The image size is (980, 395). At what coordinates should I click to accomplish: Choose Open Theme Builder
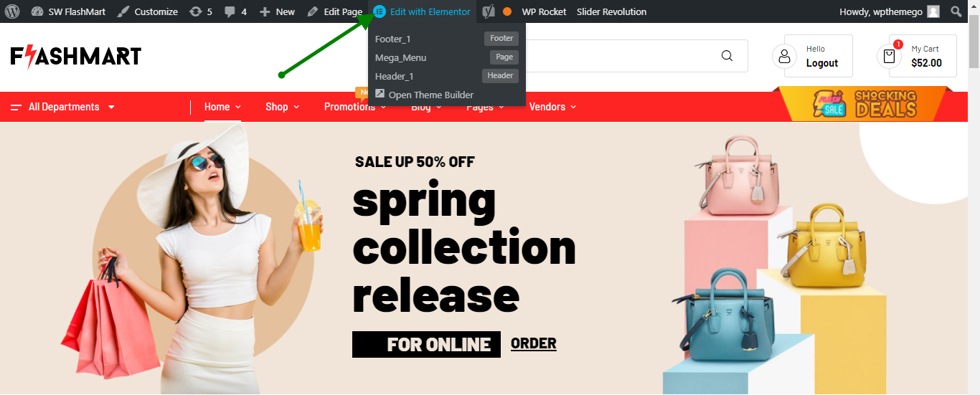tap(424, 95)
